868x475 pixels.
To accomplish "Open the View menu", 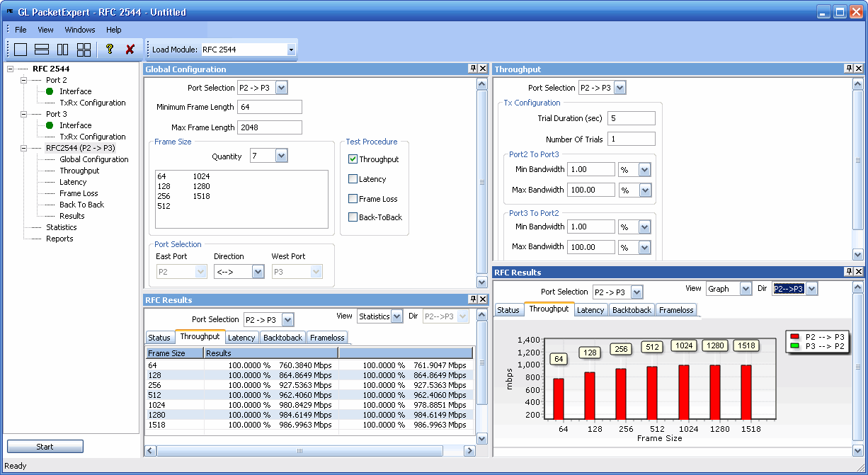I will click(45, 30).
